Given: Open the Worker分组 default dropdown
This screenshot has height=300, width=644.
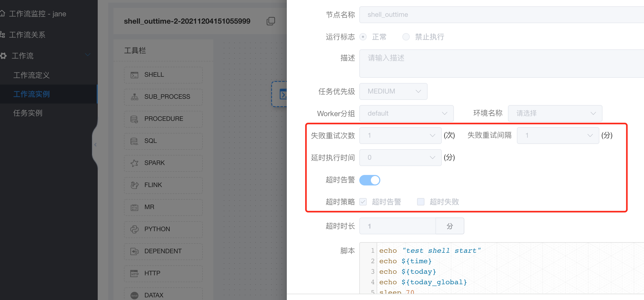Looking at the screenshot, I should click(406, 113).
